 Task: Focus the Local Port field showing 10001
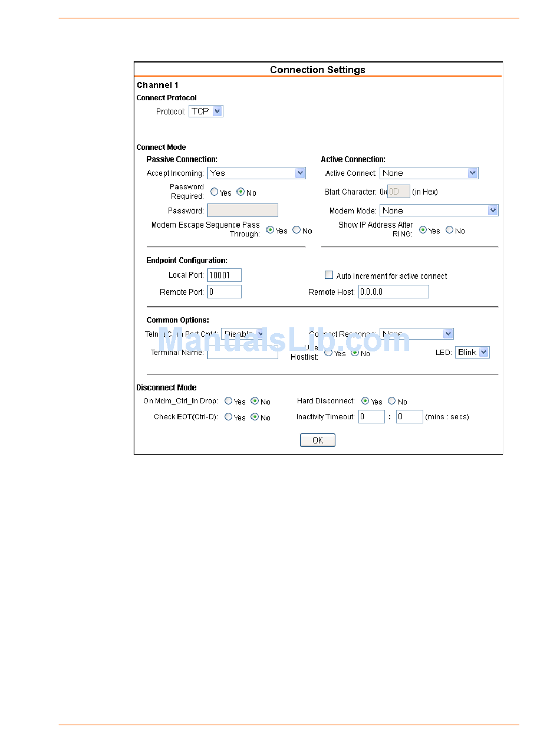coord(225,275)
